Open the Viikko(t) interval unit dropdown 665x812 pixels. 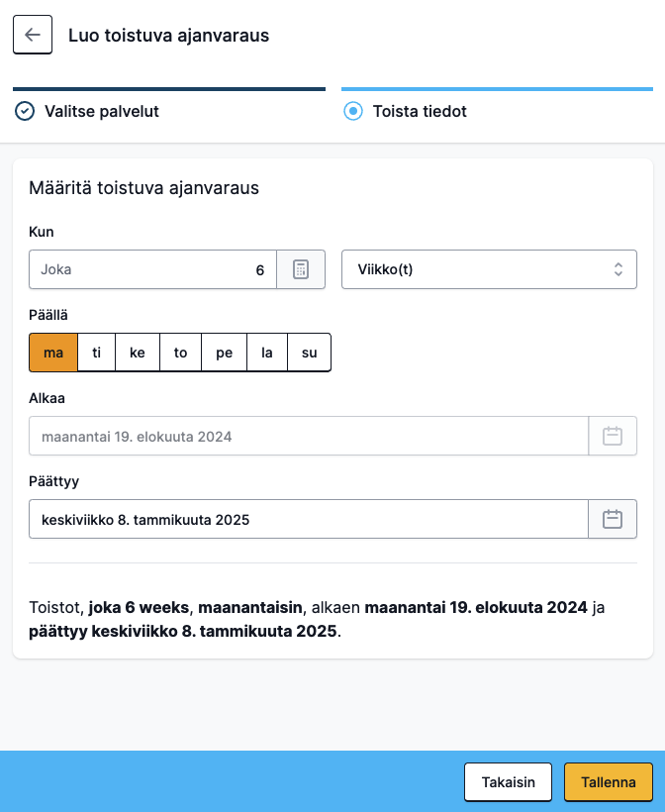tap(489, 269)
